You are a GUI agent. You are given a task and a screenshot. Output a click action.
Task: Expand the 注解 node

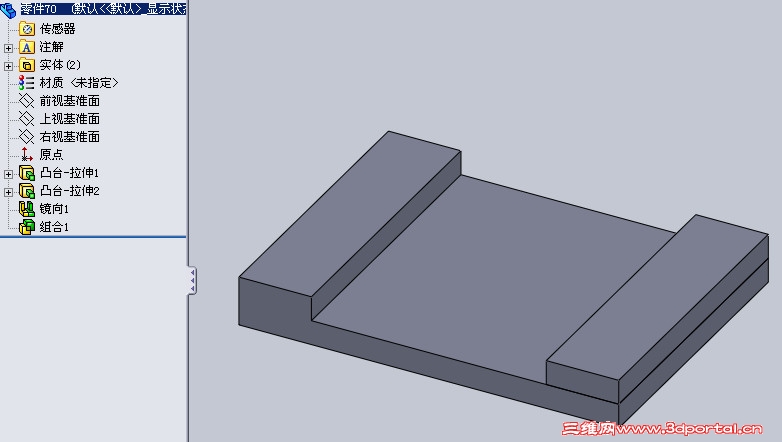pyautogui.click(x=8, y=48)
